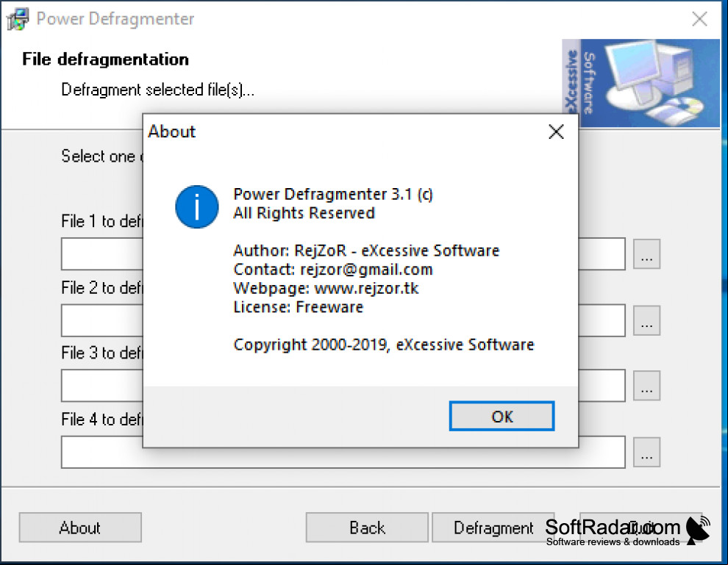This screenshot has width=728, height=565.
Task: Click the blue information icon
Action: [197, 206]
